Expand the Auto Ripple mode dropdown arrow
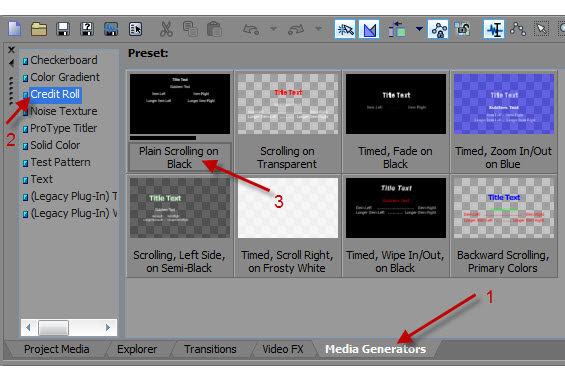The image size is (565, 385). (x=419, y=28)
